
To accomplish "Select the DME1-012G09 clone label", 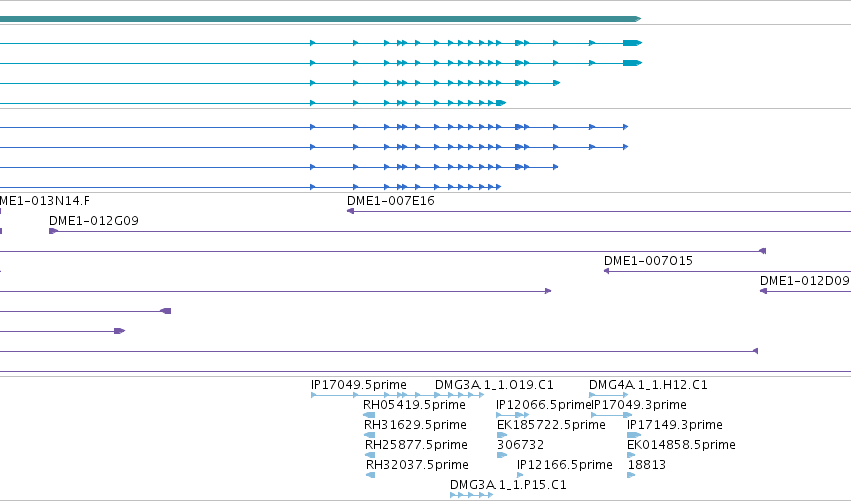I will coord(93,221).
